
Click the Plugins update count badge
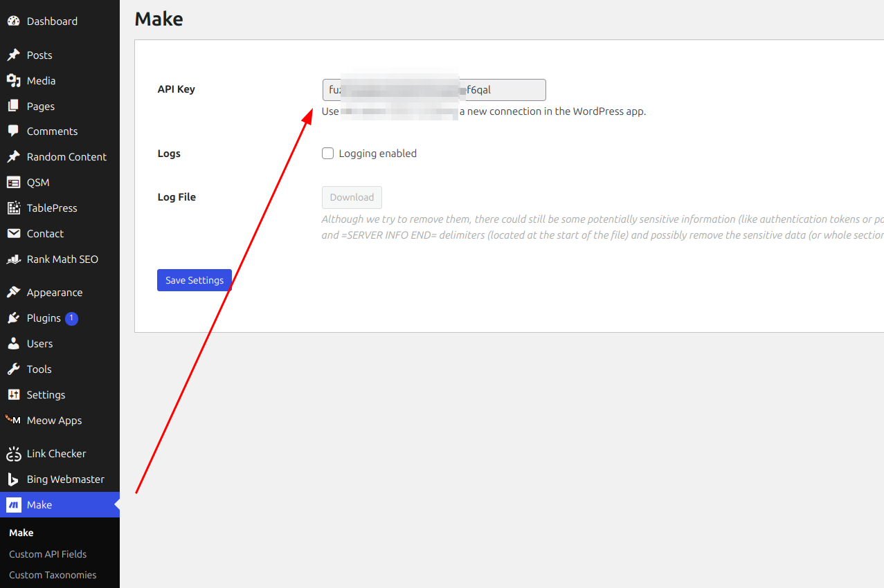(x=71, y=318)
